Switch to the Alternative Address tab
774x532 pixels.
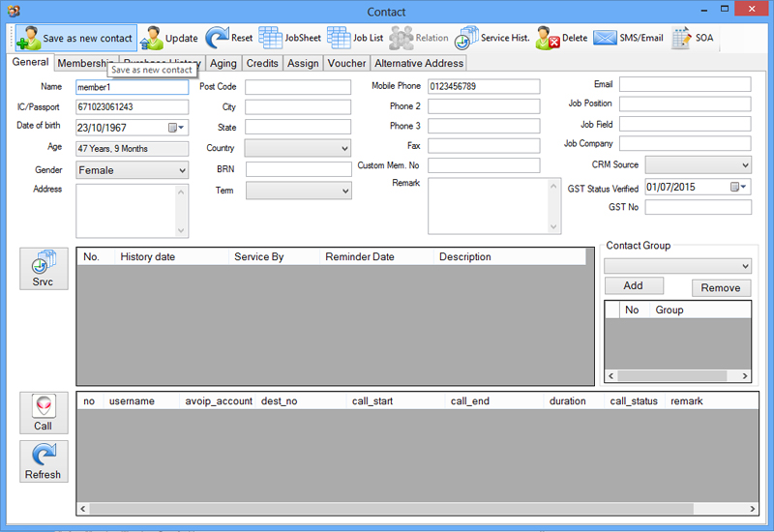[419, 63]
